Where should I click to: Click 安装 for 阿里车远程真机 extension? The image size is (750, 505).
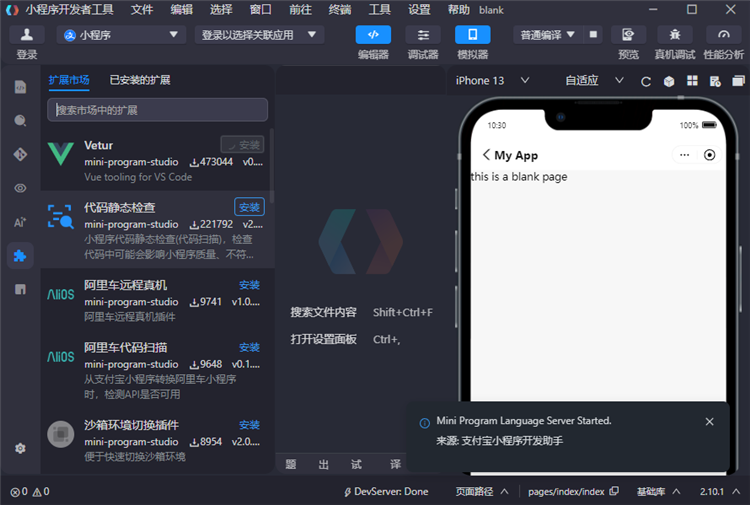pos(249,285)
